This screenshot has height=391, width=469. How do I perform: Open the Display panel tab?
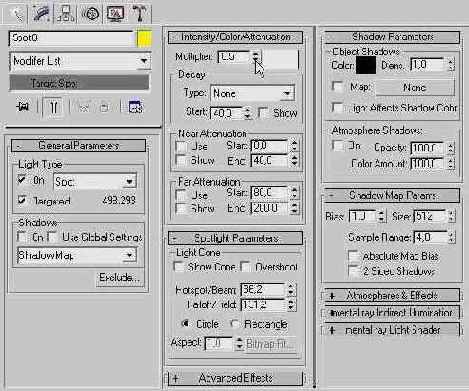click(x=115, y=14)
